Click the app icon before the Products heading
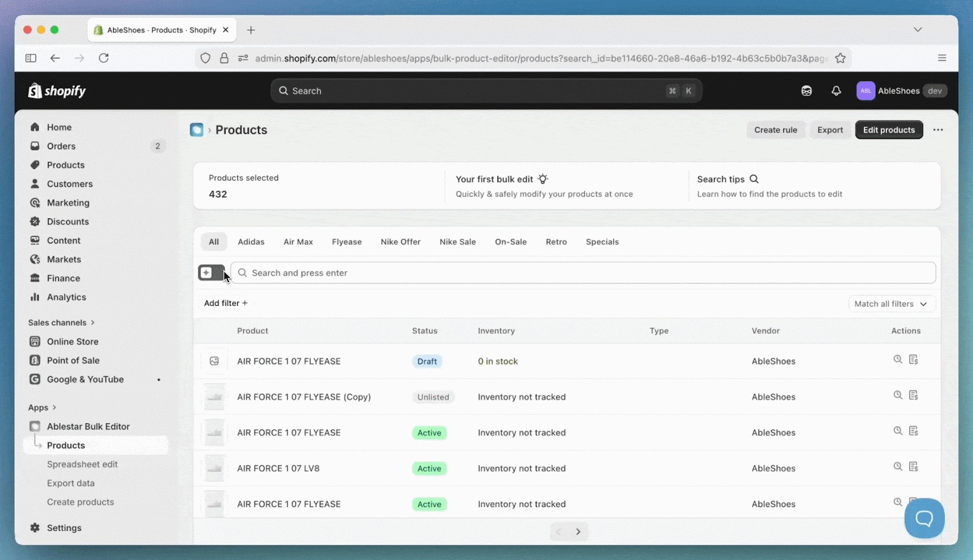Viewport: 973px width, 560px height. [196, 130]
